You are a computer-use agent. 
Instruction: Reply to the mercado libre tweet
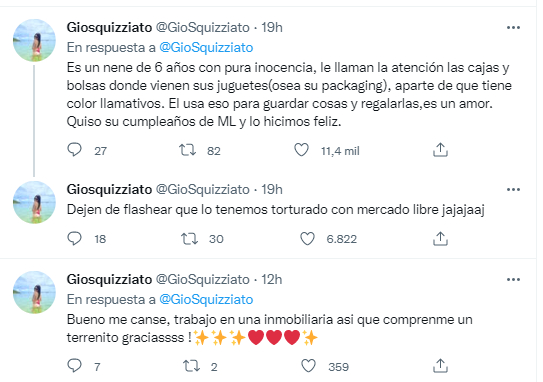click(74, 238)
